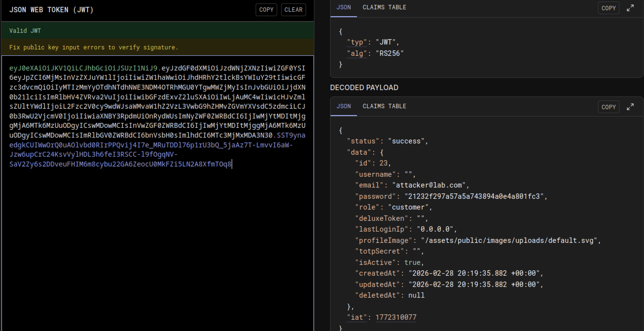Click the email value attacker@lab.com
644x331 pixels.
429,185
